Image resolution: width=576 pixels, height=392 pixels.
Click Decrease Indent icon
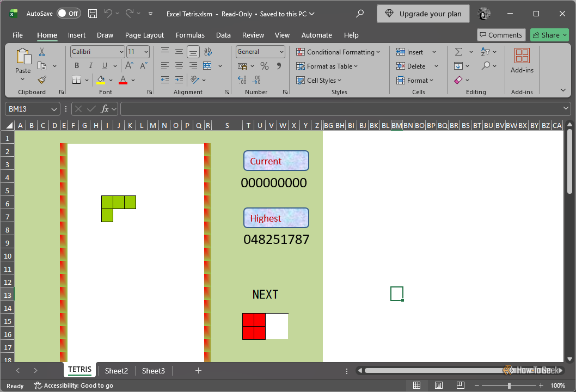point(165,79)
